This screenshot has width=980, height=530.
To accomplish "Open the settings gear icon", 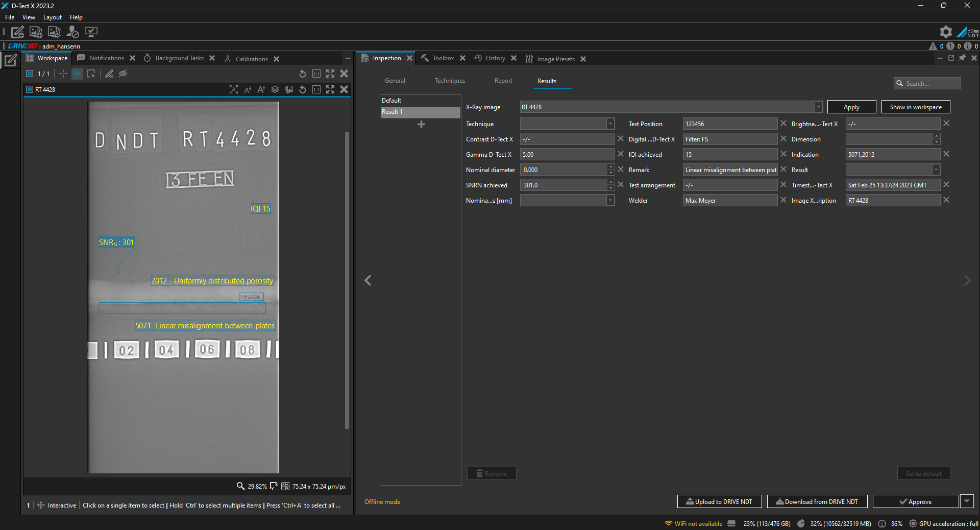I will [946, 32].
